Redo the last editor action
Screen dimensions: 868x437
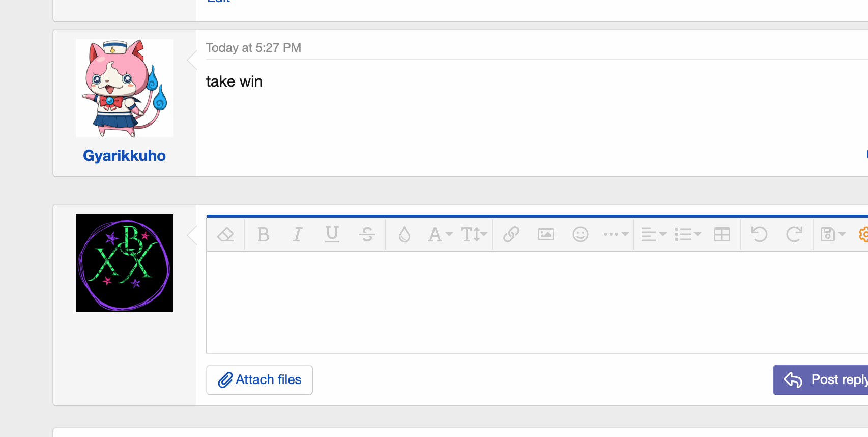tap(794, 235)
